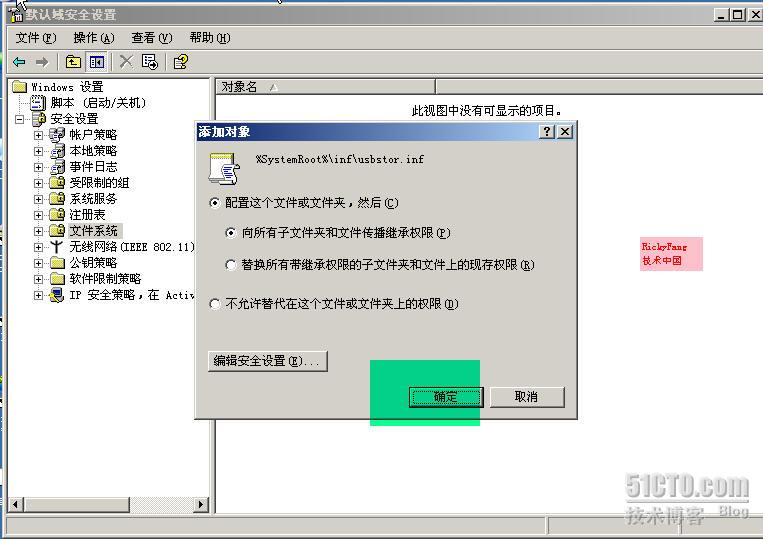Select 不允许替代 permissions radio option
This screenshot has height=539, width=763.
click(215, 304)
